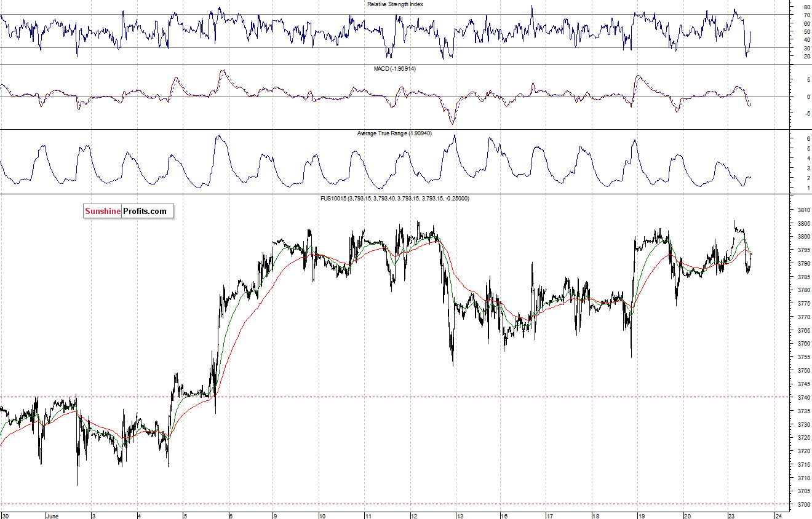
Task: Click date axis label '17'
Action: (x=551, y=516)
